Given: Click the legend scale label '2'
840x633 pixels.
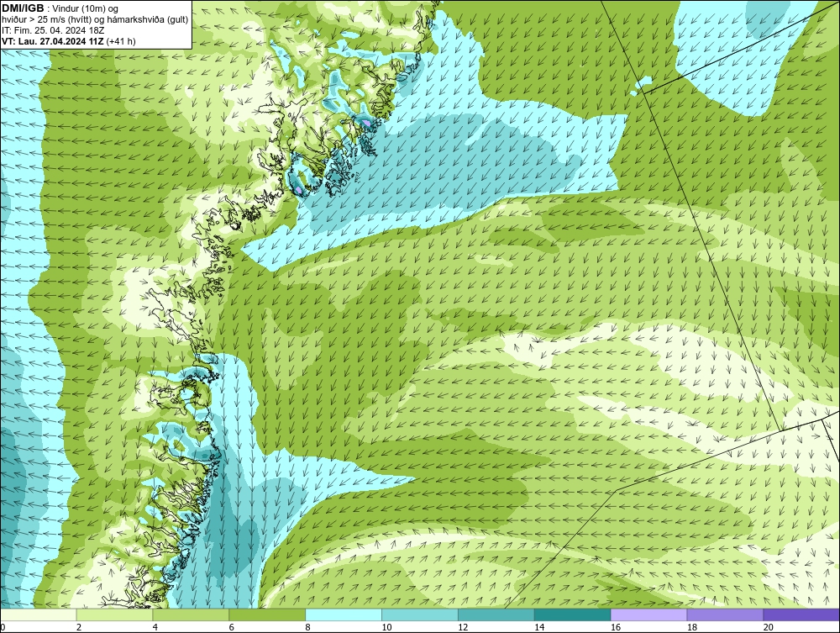Looking at the screenshot, I should [79, 627].
